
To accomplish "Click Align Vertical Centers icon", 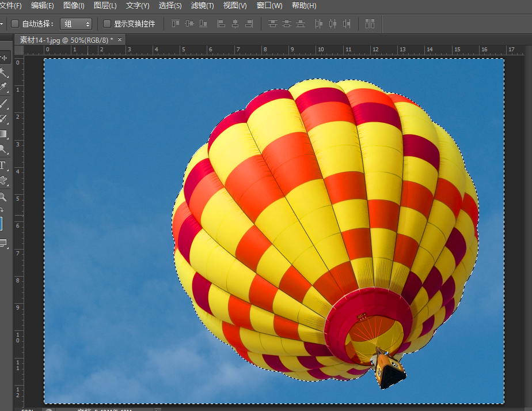I will point(189,24).
